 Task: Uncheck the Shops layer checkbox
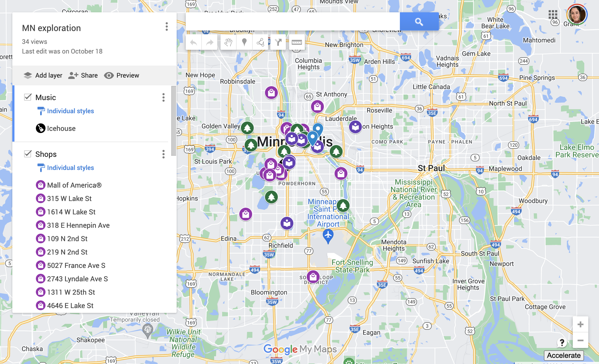pyautogui.click(x=28, y=154)
